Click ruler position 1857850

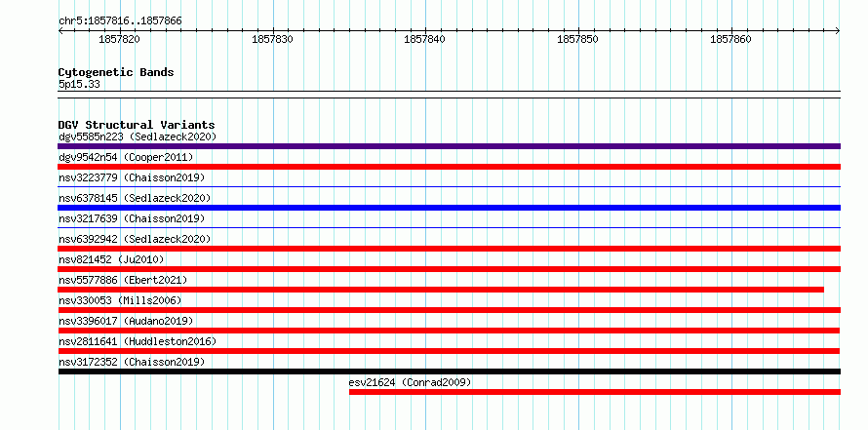coord(577,39)
